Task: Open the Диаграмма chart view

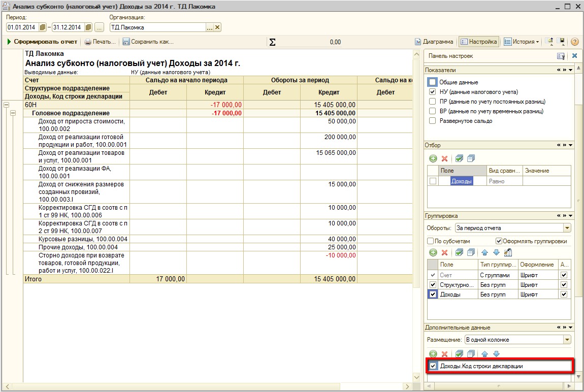Action: coord(434,42)
